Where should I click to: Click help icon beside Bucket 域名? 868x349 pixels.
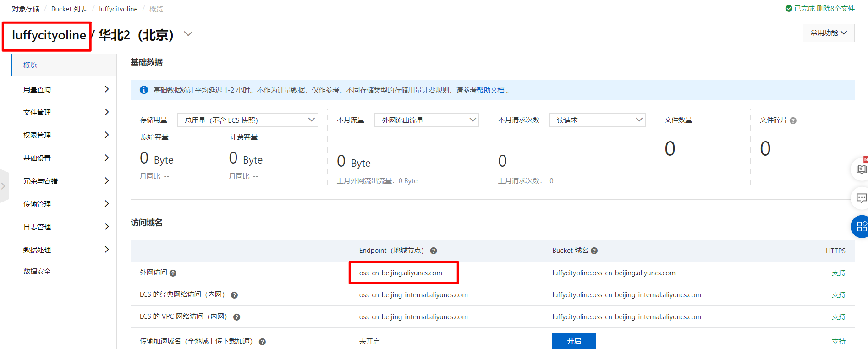[594, 251]
